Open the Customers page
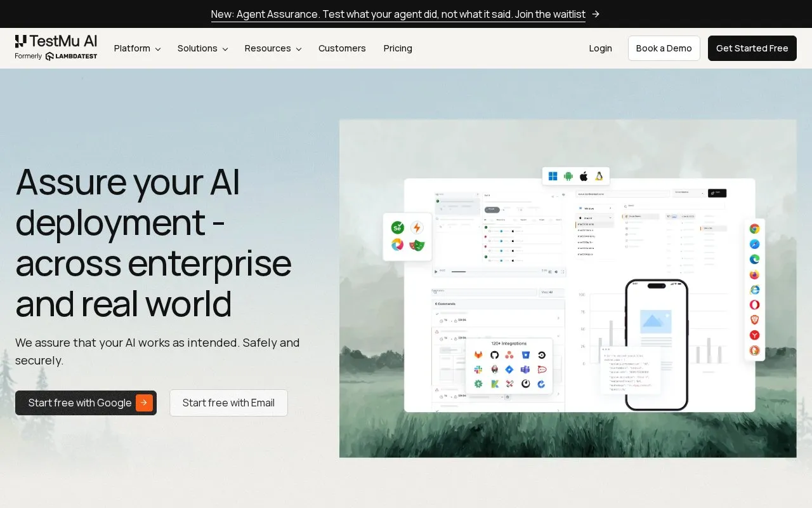The width and height of the screenshot is (812, 508). 342,48
